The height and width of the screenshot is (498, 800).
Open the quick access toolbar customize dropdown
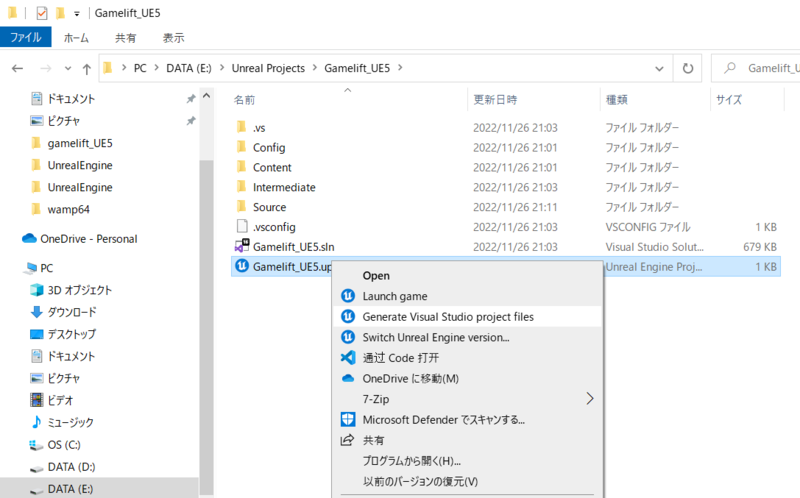(77, 14)
